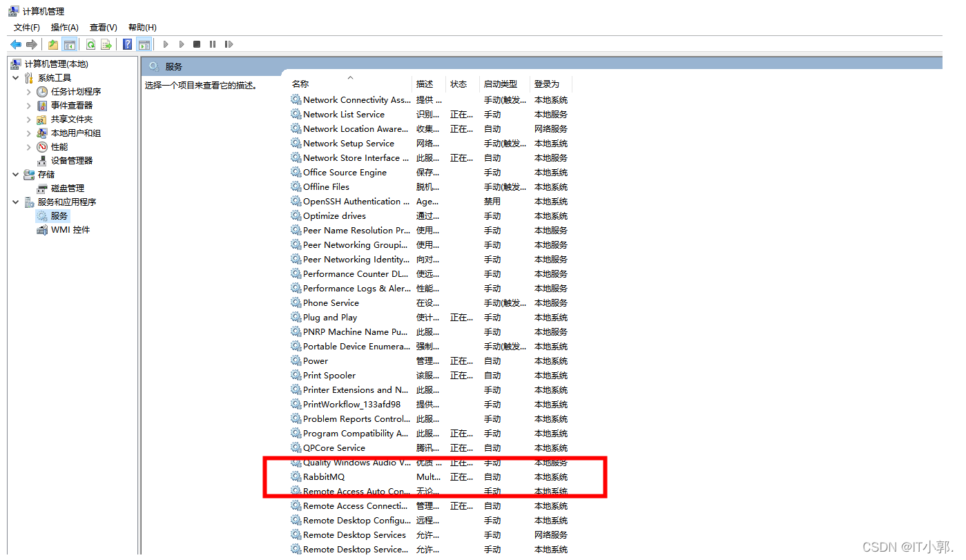Click the gear icon beside Remote Desktop Services

(296, 535)
